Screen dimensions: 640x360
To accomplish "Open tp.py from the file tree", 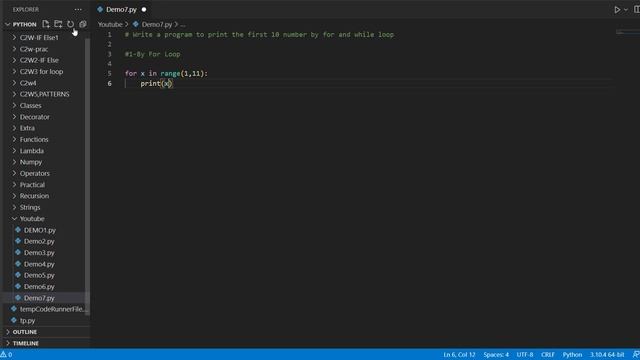I will pos(27,320).
